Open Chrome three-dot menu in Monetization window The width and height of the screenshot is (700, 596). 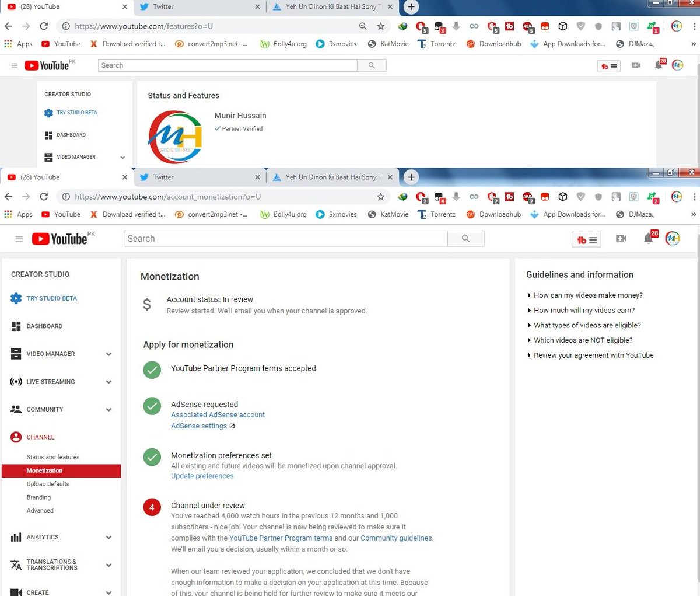pyautogui.click(x=694, y=197)
